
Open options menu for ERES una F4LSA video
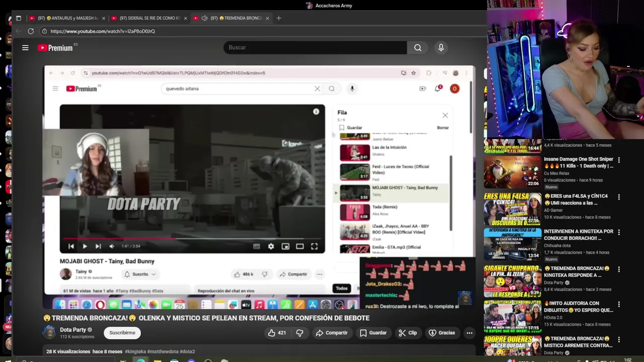(619, 197)
